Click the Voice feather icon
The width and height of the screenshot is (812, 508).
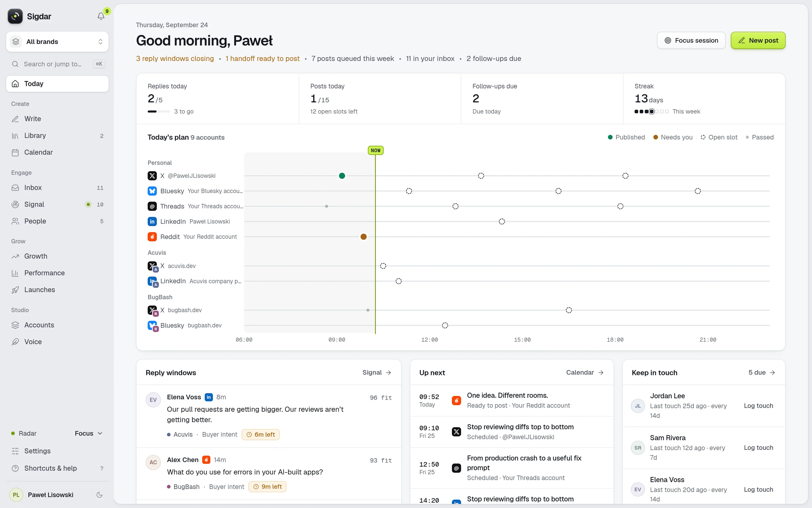click(x=16, y=342)
